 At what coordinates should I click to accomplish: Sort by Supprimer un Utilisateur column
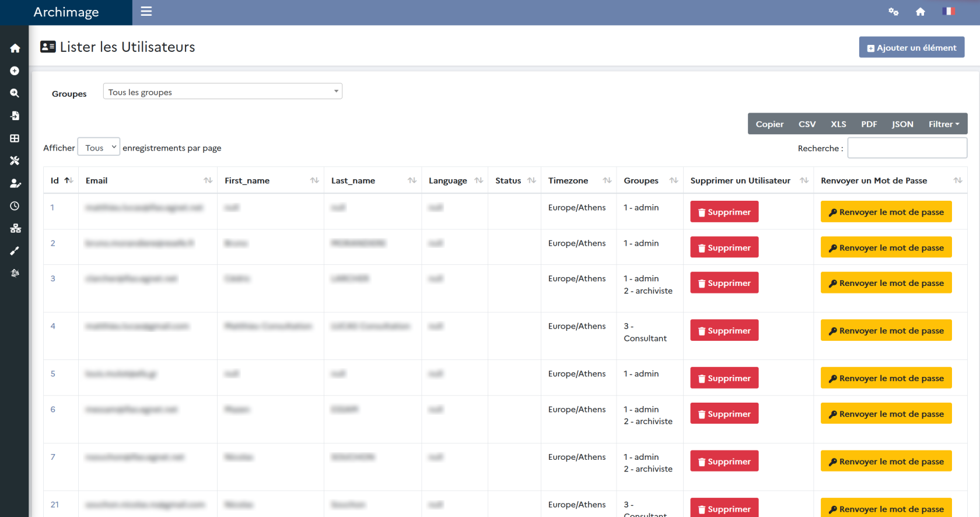748,180
